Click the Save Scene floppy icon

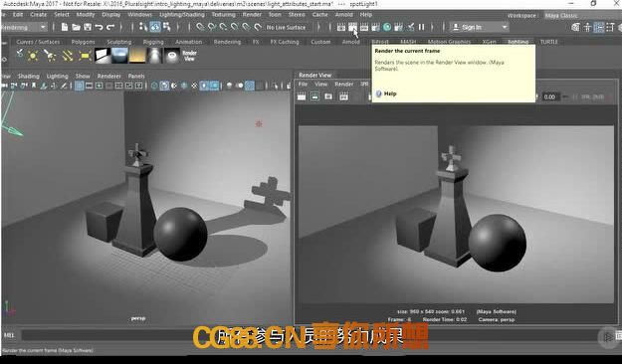coord(88,28)
